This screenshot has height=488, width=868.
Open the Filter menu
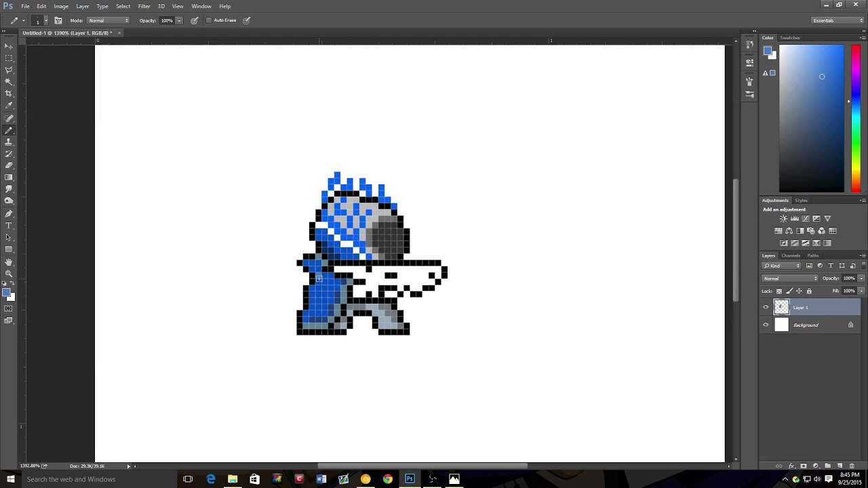point(144,6)
